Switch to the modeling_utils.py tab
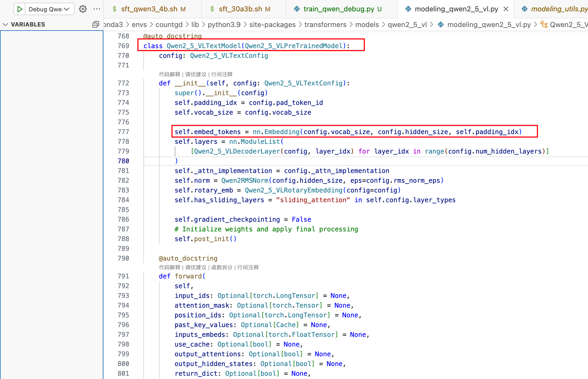The height and width of the screenshot is (379, 588). (x=559, y=9)
